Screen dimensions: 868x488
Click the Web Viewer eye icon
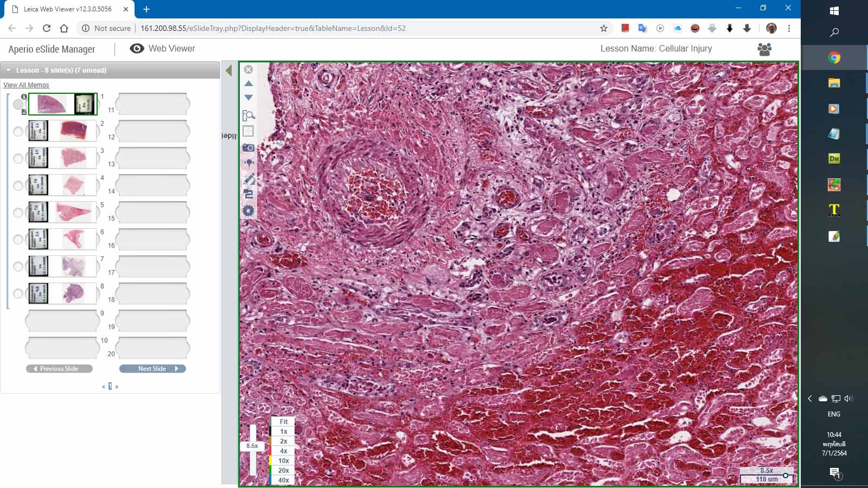tap(137, 48)
